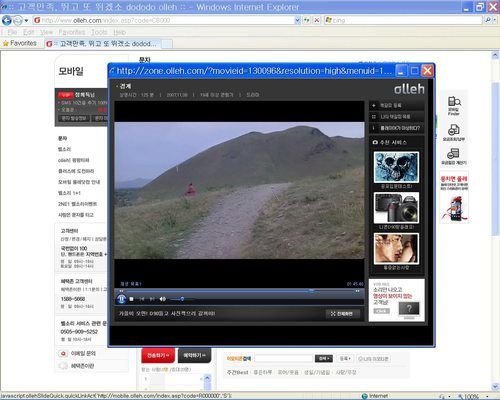Open the register dropdown button
This screenshot has width=500, height=400.
coord(345,359)
